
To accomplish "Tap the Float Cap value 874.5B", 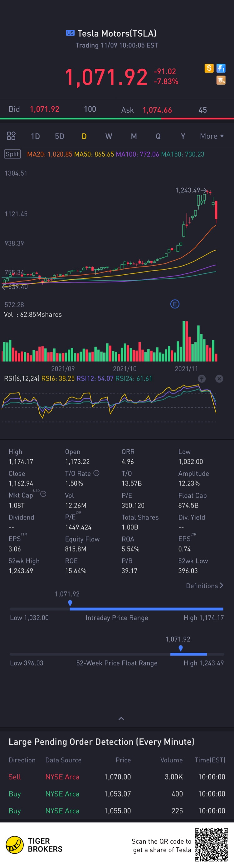I will click(x=188, y=506).
